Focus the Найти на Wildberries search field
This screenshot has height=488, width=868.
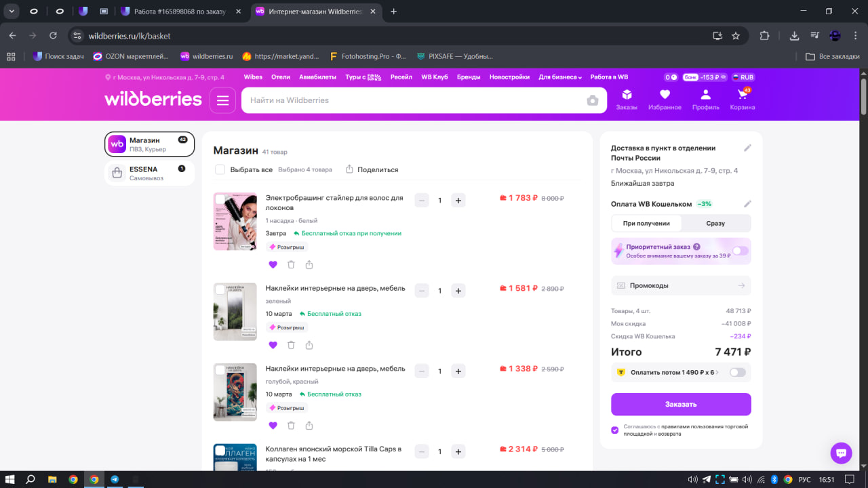click(414, 100)
